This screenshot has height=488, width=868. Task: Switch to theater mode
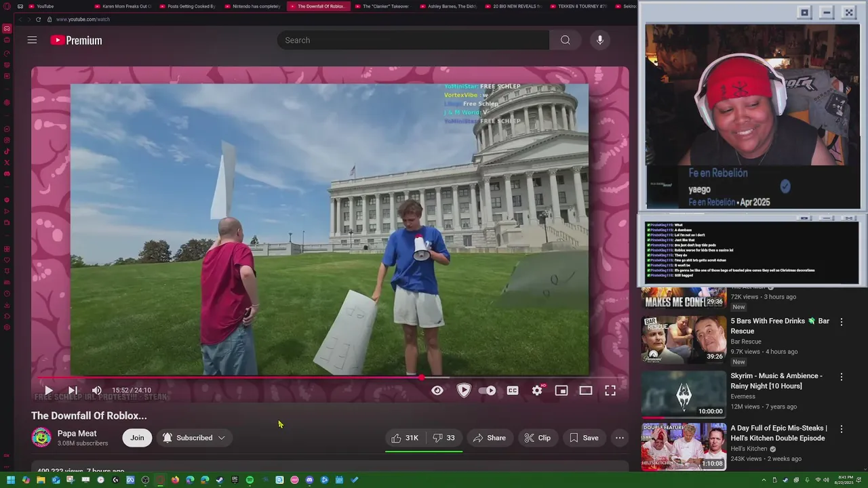click(585, 390)
